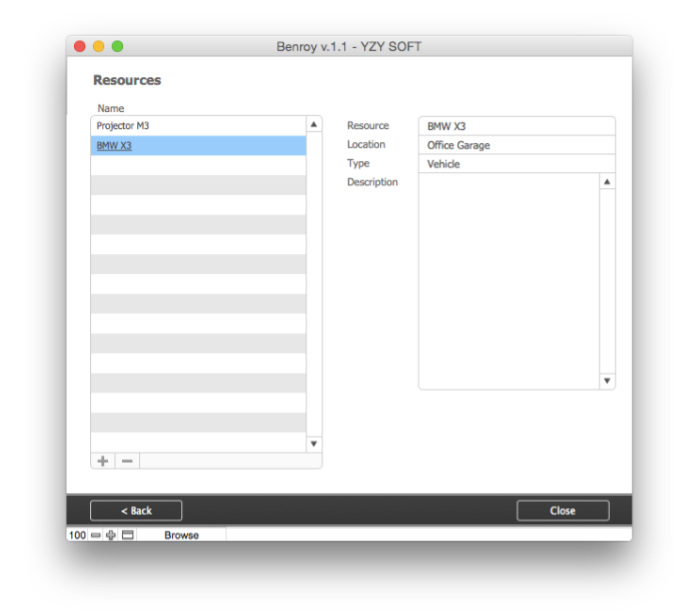The image size is (691, 614).
Task: Select BMW X3 in the resource list
Action: 198,145
